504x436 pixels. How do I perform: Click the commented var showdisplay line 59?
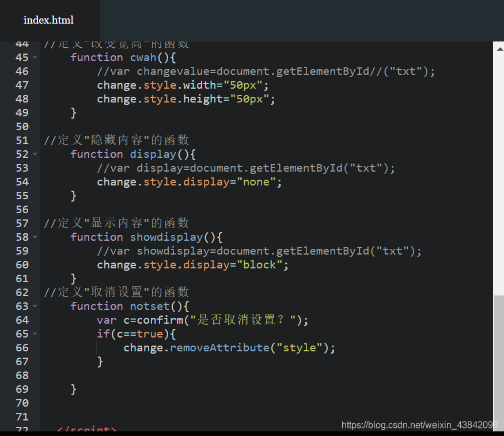[x=259, y=251]
